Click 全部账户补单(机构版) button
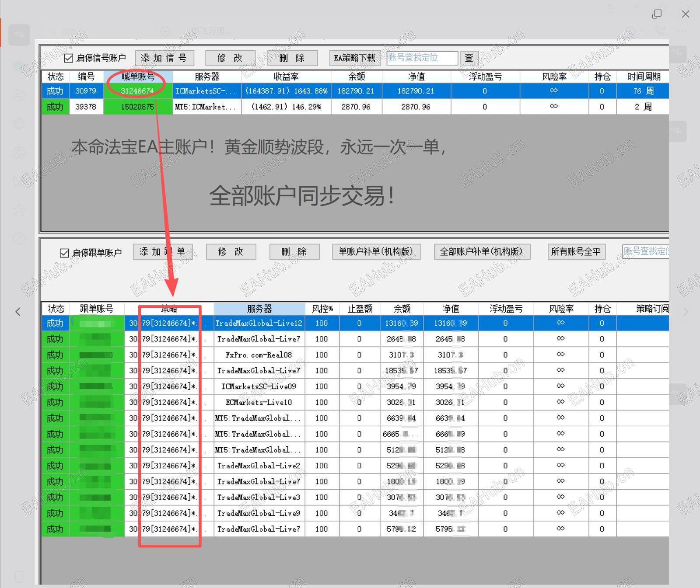700x588 pixels. (x=482, y=251)
